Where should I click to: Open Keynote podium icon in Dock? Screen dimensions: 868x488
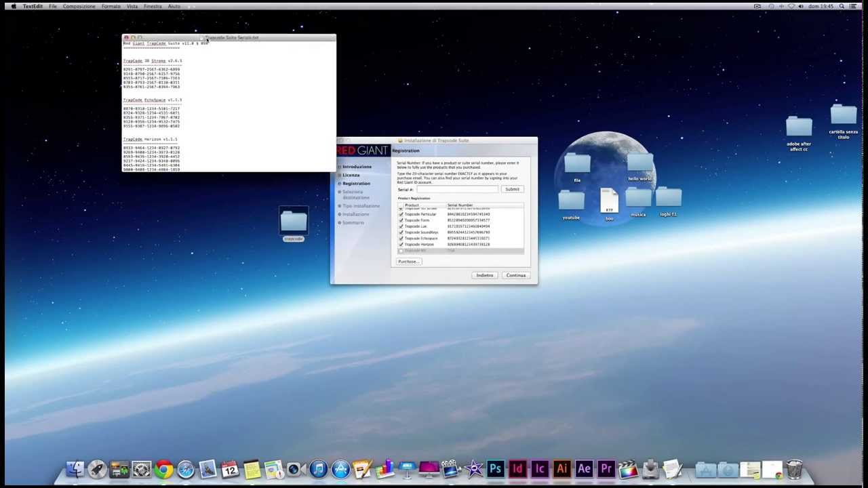point(407,469)
